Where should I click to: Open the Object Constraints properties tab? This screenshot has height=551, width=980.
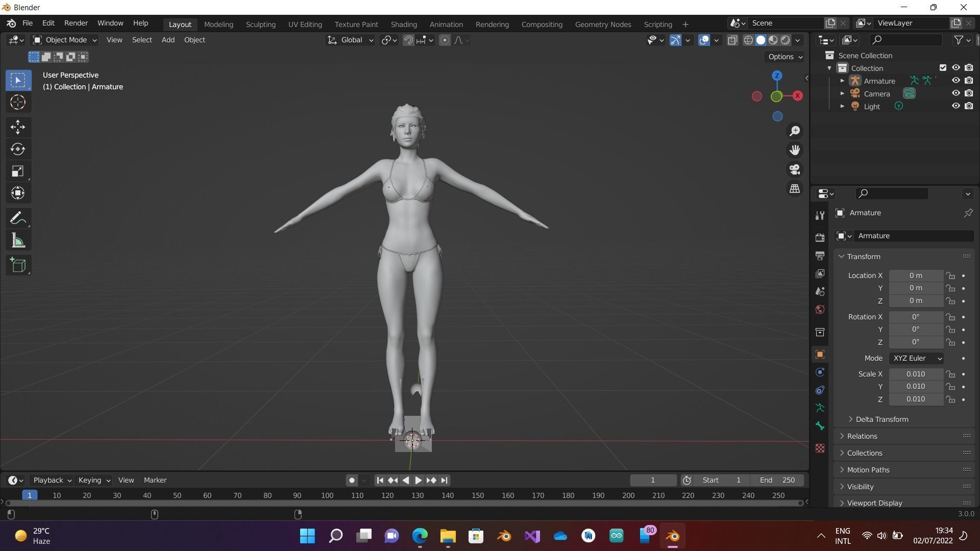pos(820,390)
